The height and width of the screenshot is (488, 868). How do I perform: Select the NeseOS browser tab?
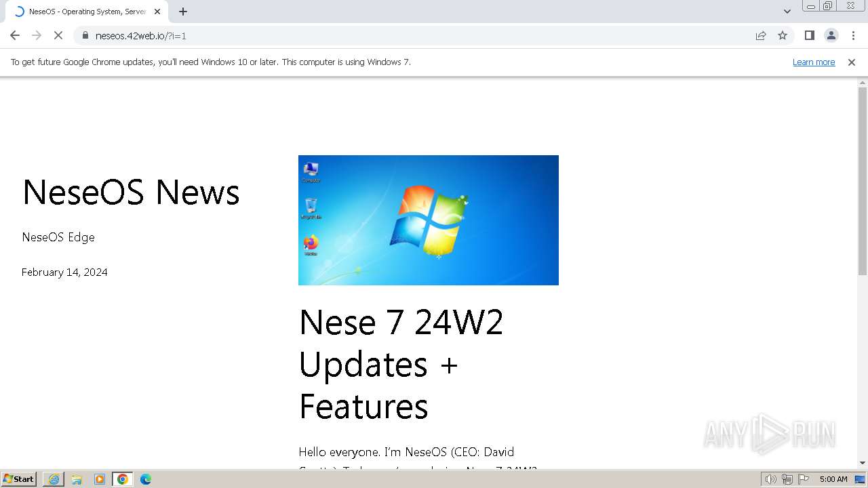pos(85,12)
